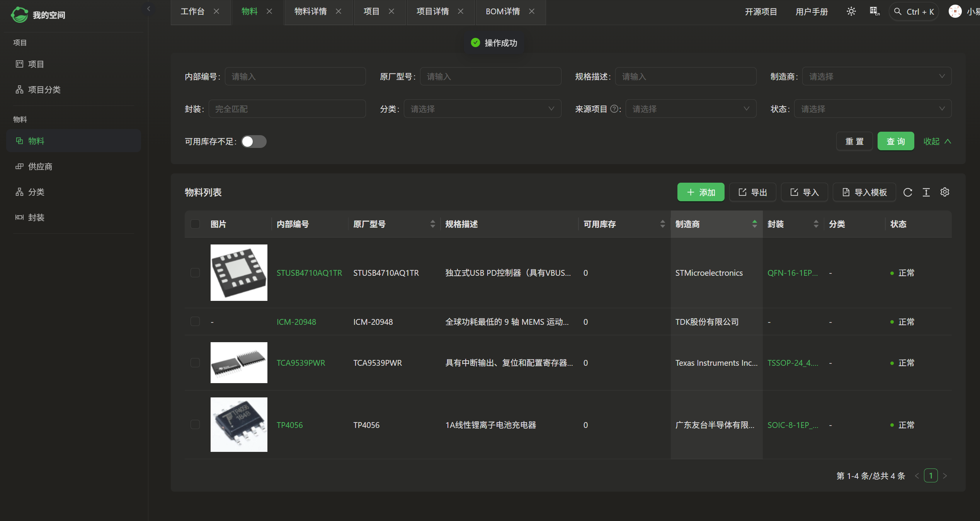Click the 内部编号 input field
This screenshot has width=980, height=521.
(295, 76)
